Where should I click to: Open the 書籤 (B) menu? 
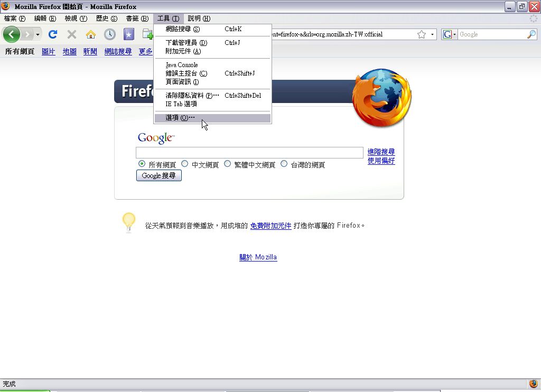point(137,18)
